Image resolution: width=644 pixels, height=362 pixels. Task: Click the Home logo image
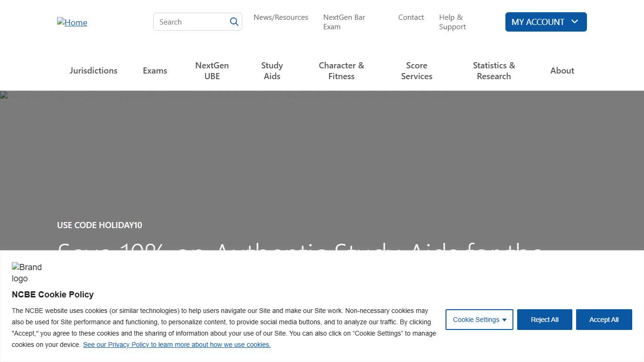[72, 22]
